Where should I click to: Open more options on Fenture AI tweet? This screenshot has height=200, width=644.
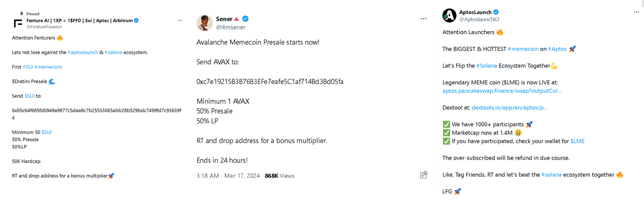point(180,20)
